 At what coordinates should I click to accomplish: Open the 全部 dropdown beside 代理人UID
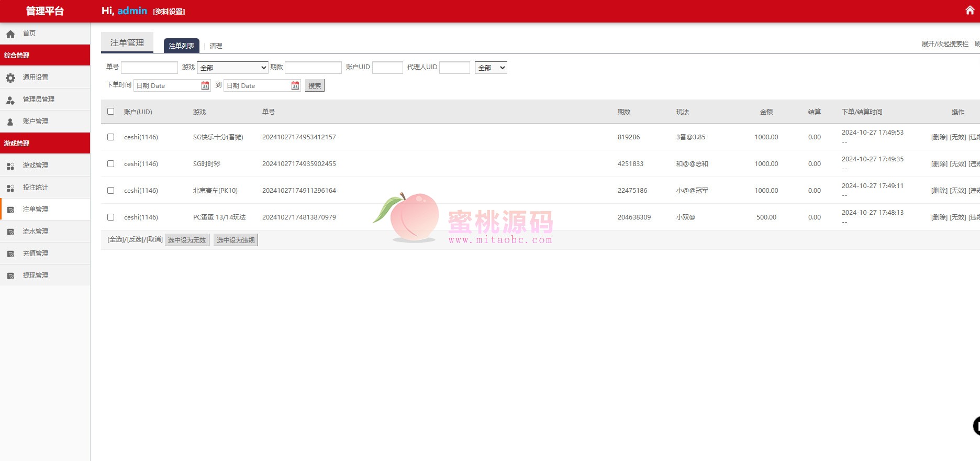[491, 68]
